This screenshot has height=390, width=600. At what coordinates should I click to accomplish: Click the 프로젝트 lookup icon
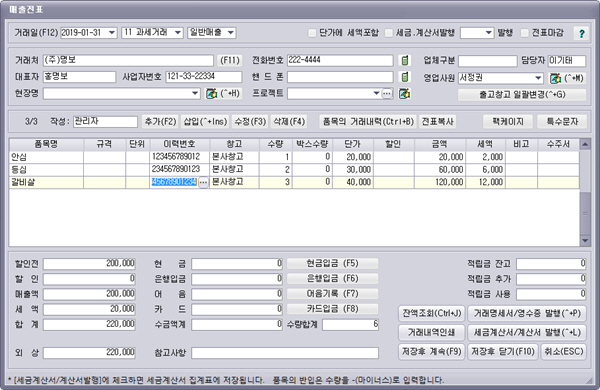[404, 93]
